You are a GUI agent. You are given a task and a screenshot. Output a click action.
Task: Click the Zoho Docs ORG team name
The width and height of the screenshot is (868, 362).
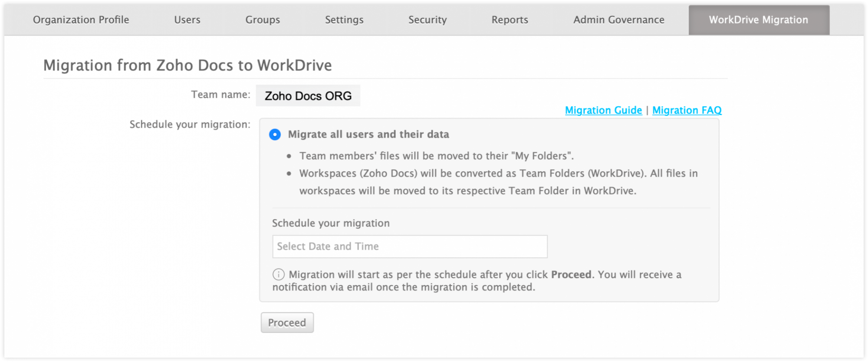308,95
